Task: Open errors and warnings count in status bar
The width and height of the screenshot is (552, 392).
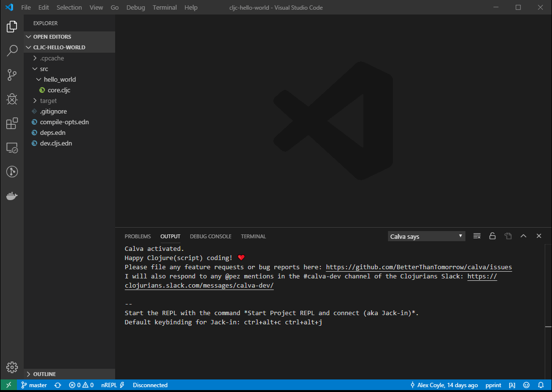Action: click(x=81, y=385)
